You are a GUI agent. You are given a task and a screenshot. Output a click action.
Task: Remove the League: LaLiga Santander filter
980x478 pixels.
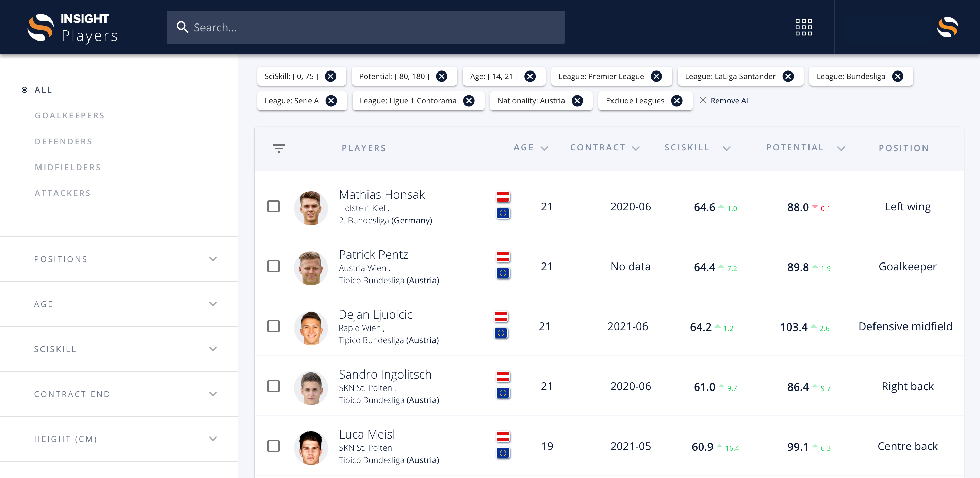[788, 77]
